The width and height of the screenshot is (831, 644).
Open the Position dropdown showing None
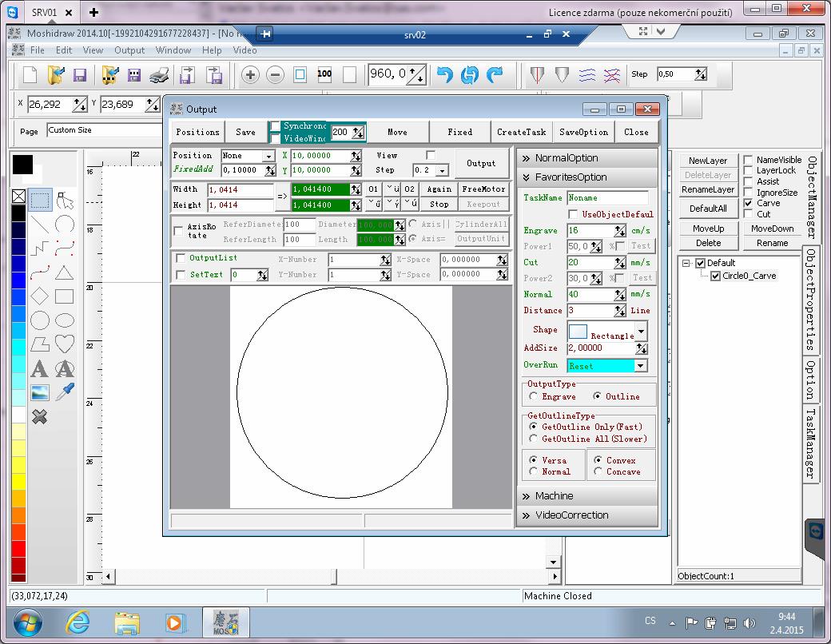coord(268,156)
